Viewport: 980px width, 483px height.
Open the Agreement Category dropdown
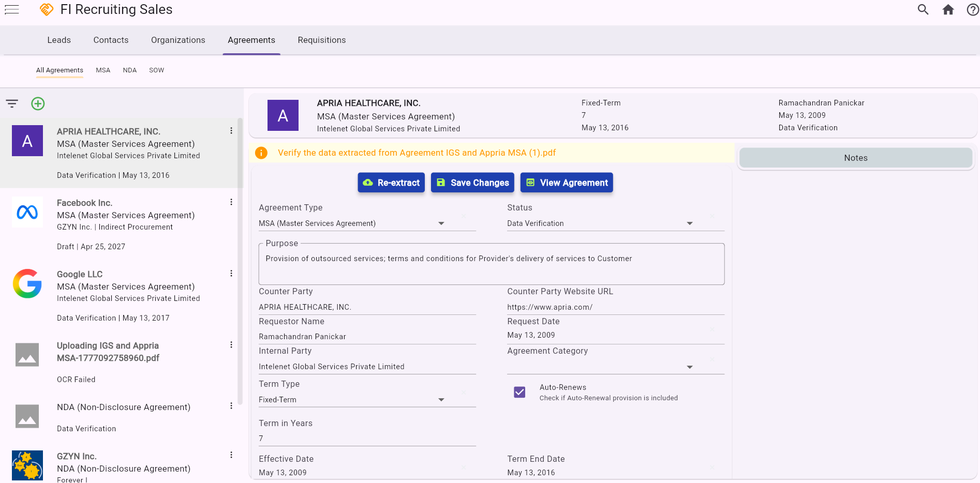click(616, 367)
